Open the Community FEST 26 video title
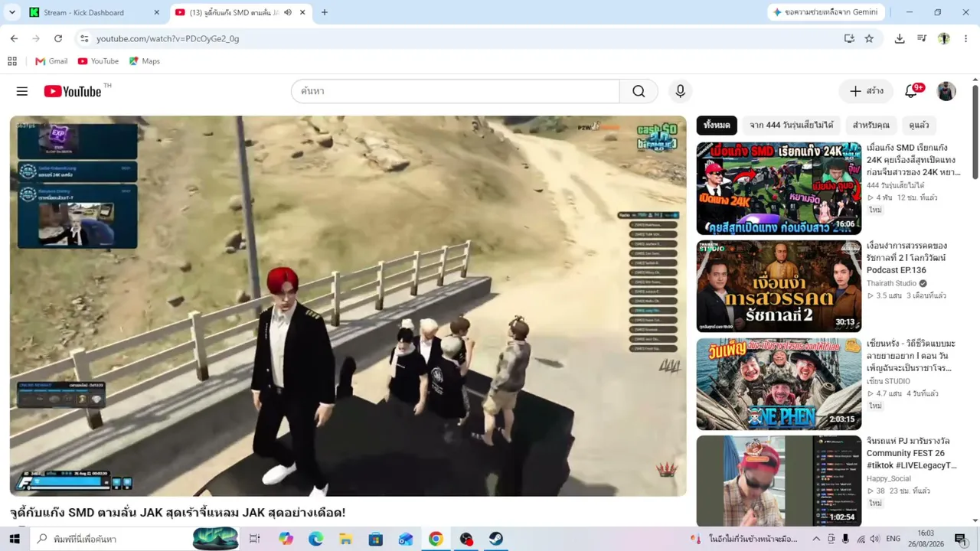This screenshot has width=980, height=551. 912,454
